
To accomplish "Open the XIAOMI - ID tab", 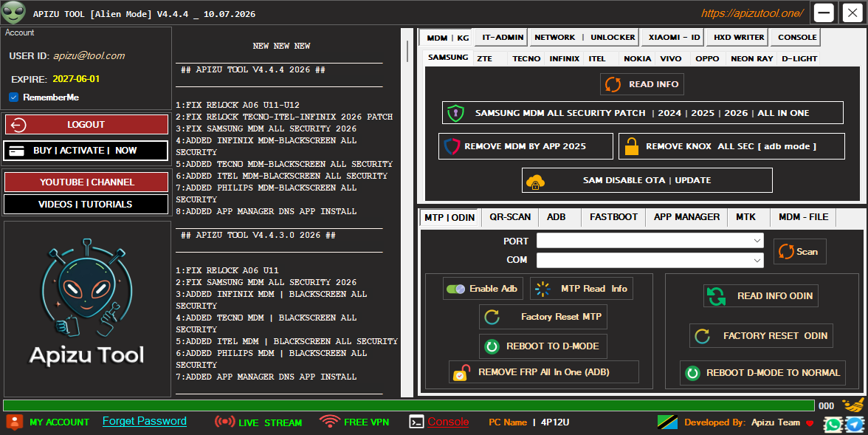I will coord(674,37).
